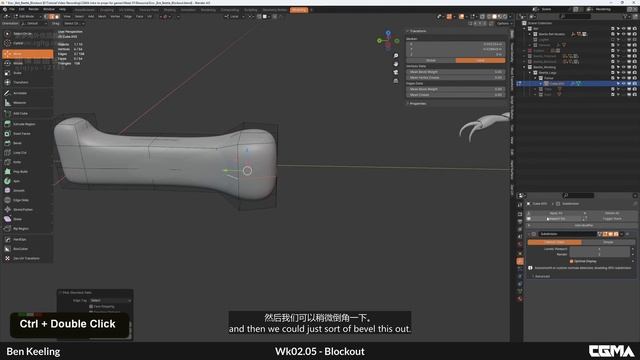Open the Face menu in viewport header

pos(140,17)
